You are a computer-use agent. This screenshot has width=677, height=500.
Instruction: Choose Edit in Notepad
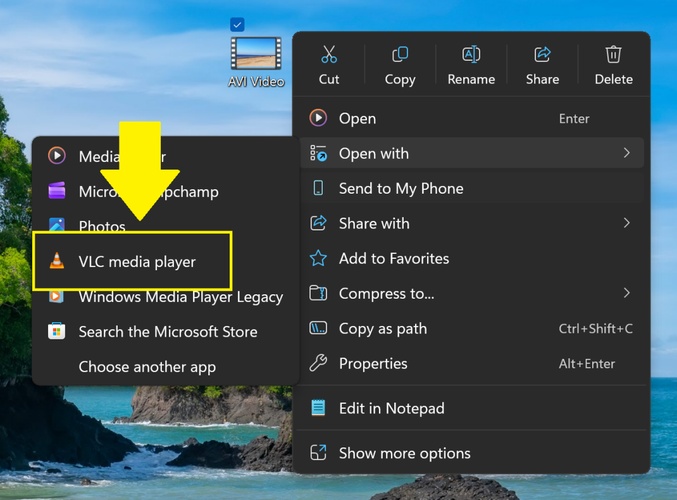tap(471, 408)
